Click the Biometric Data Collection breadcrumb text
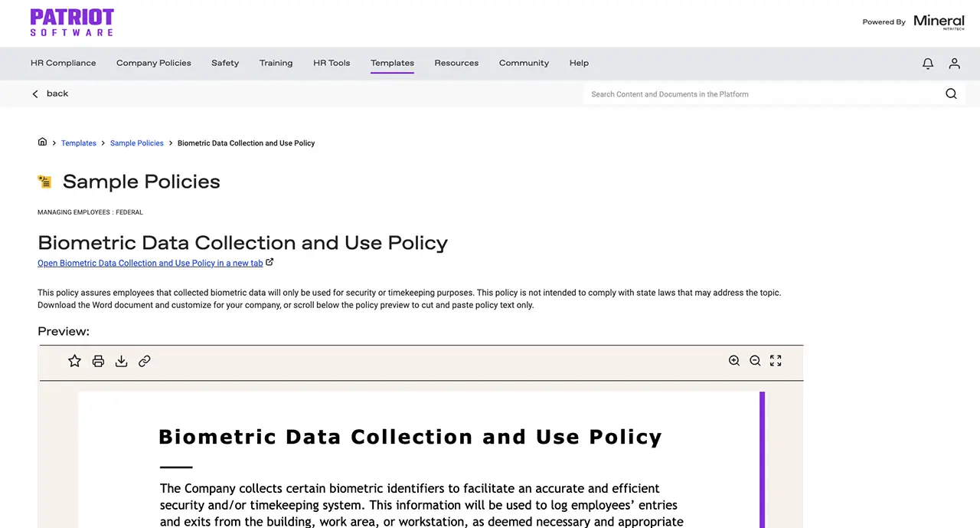The image size is (980, 528). coord(247,143)
